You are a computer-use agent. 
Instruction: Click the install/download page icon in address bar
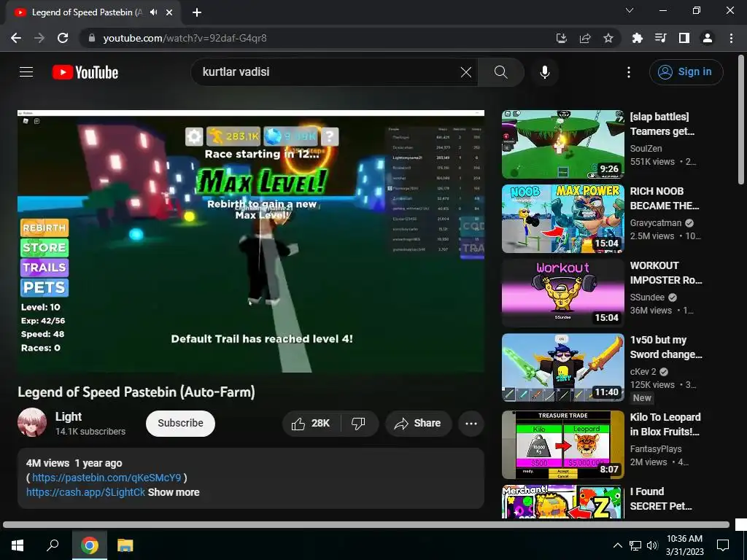coord(562,38)
